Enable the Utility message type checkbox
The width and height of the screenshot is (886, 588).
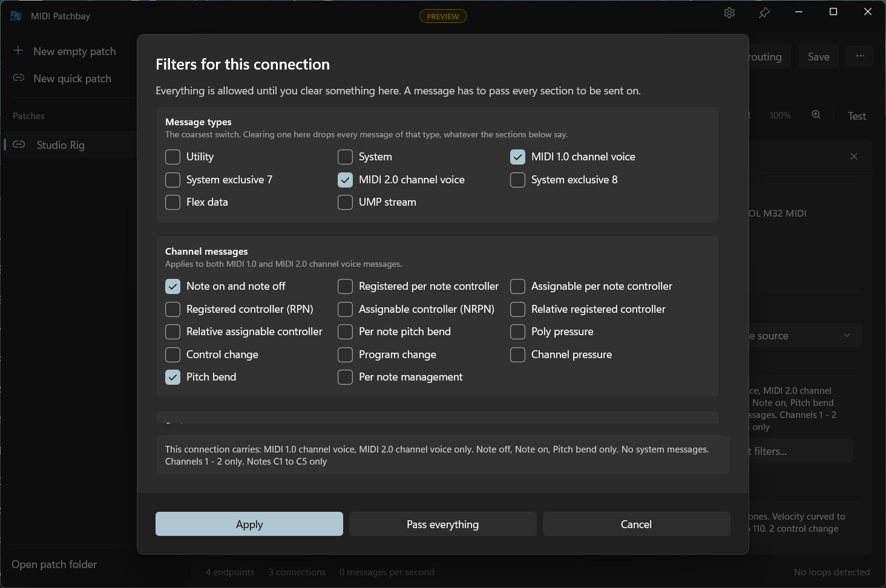(x=173, y=157)
